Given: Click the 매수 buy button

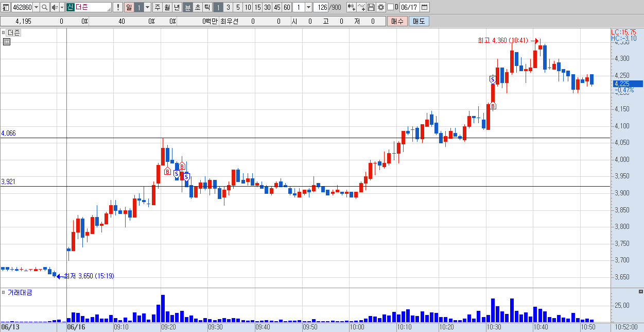Looking at the screenshot, I should pyautogui.click(x=397, y=21).
